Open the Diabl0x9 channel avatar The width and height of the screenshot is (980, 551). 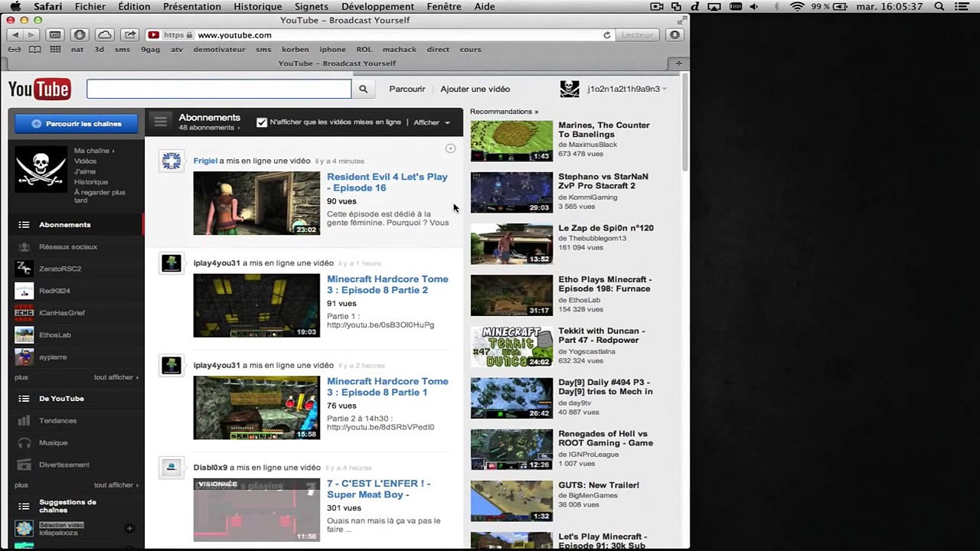171,468
